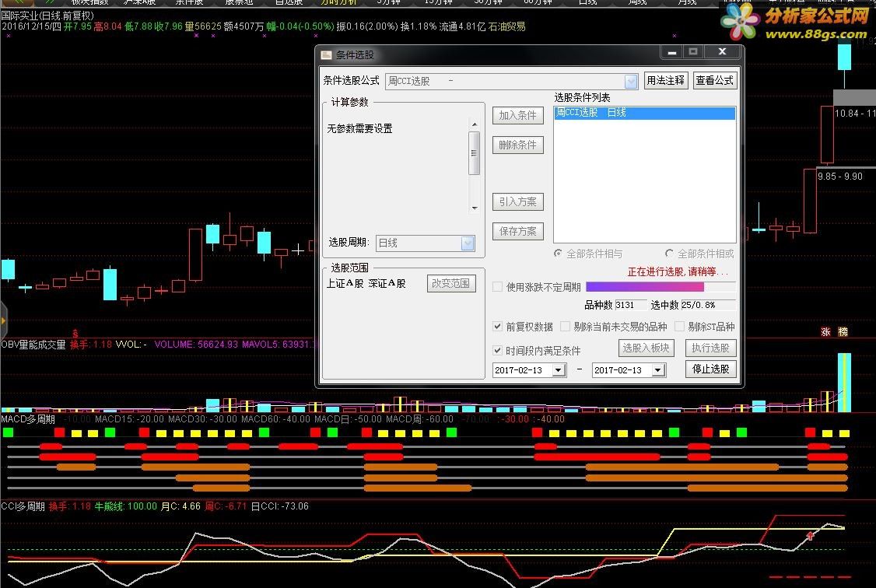Click the 无参数需要设置 text in 计算参数

[359, 129]
